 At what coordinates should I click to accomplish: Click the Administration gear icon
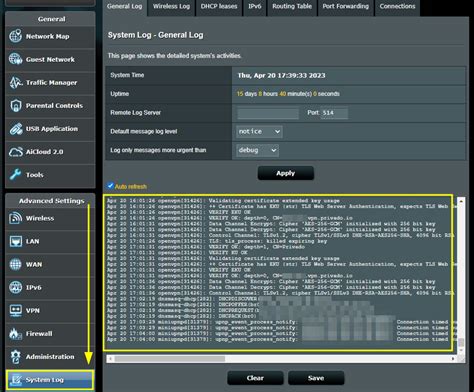tap(15, 356)
